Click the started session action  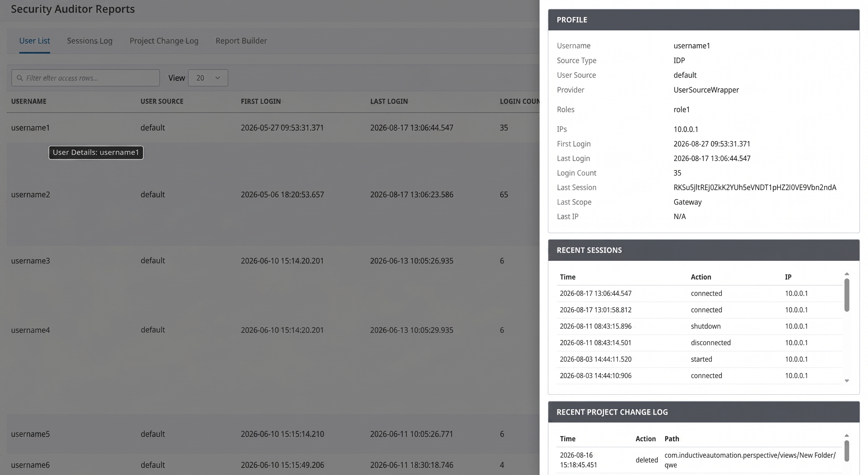tap(701, 359)
